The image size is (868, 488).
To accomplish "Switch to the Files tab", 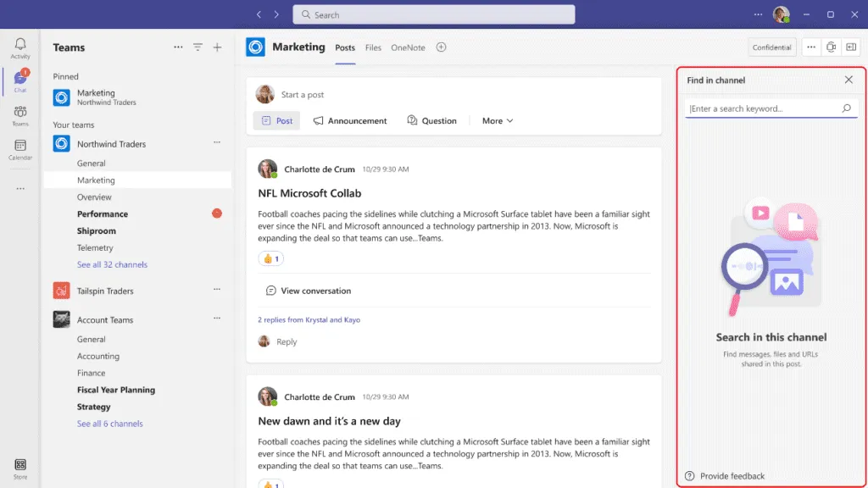I will point(373,48).
